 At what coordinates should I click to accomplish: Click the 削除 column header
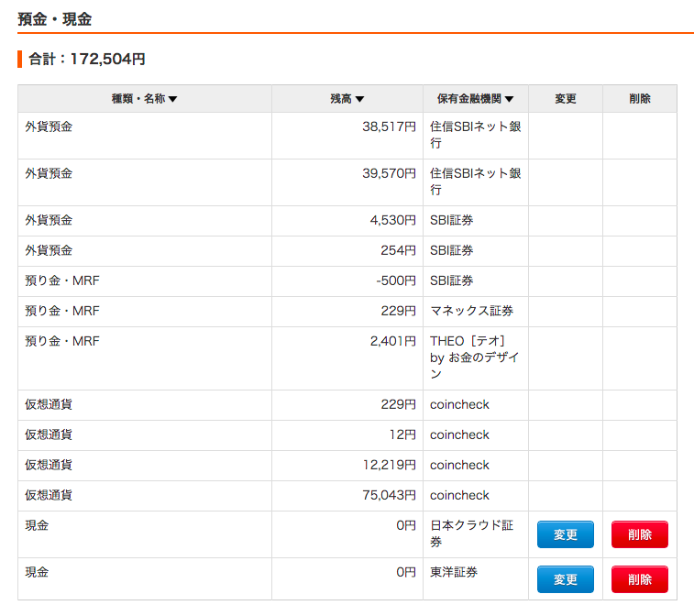click(640, 99)
